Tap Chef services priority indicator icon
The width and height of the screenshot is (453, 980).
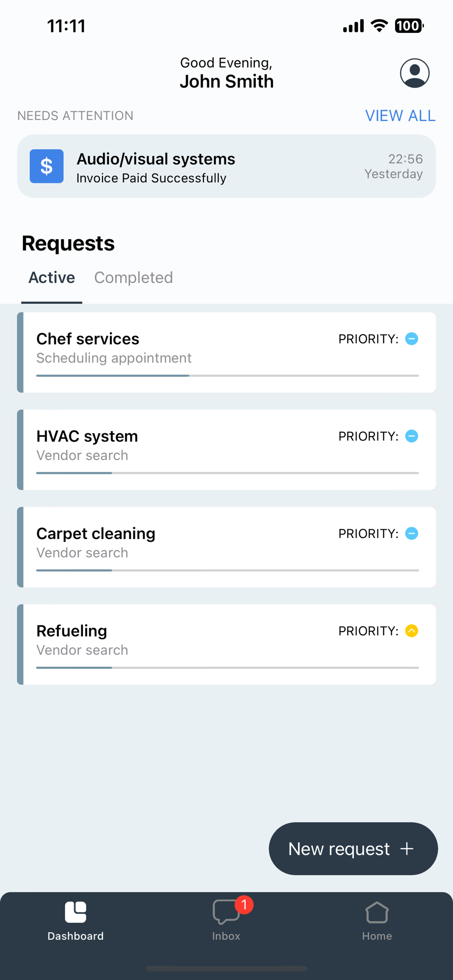(412, 339)
